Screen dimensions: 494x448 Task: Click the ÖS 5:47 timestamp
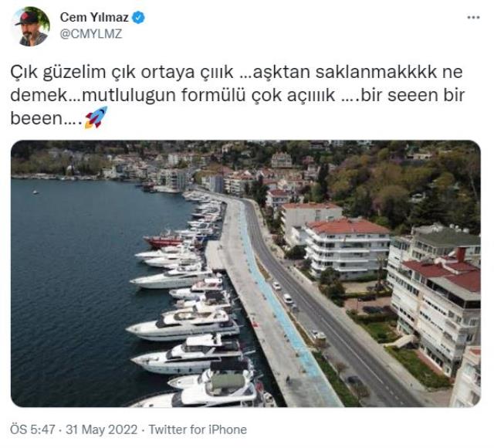pos(32,429)
